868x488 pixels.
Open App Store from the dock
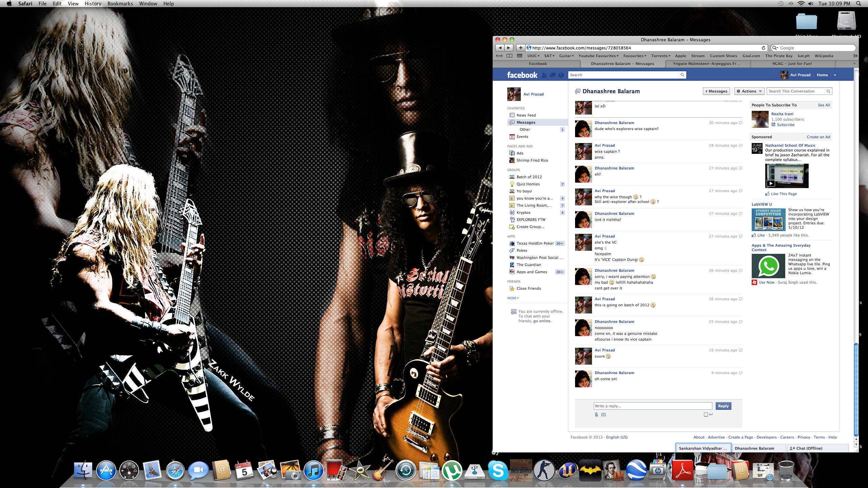tap(106, 470)
